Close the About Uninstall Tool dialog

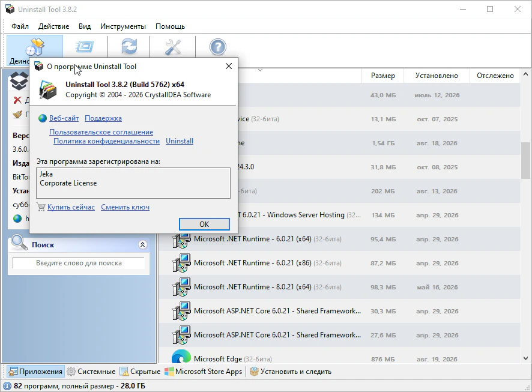pyautogui.click(x=229, y=66)
